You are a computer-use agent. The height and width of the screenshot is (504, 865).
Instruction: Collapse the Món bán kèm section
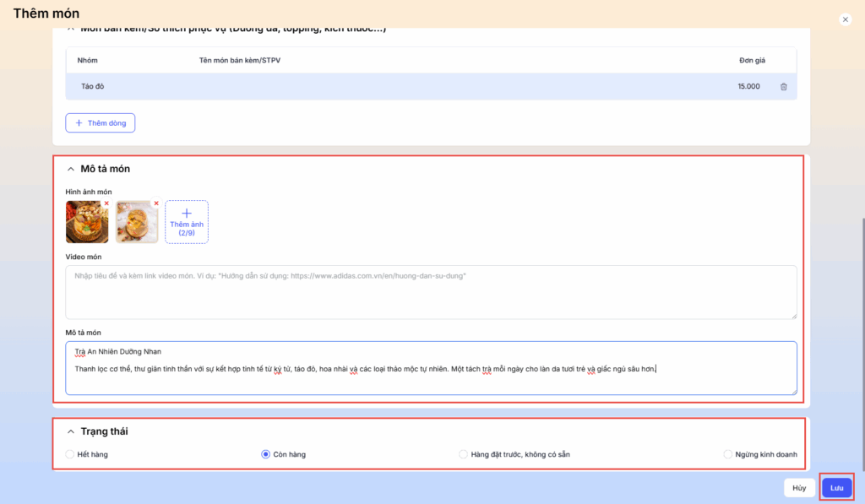tap(71, 30)
